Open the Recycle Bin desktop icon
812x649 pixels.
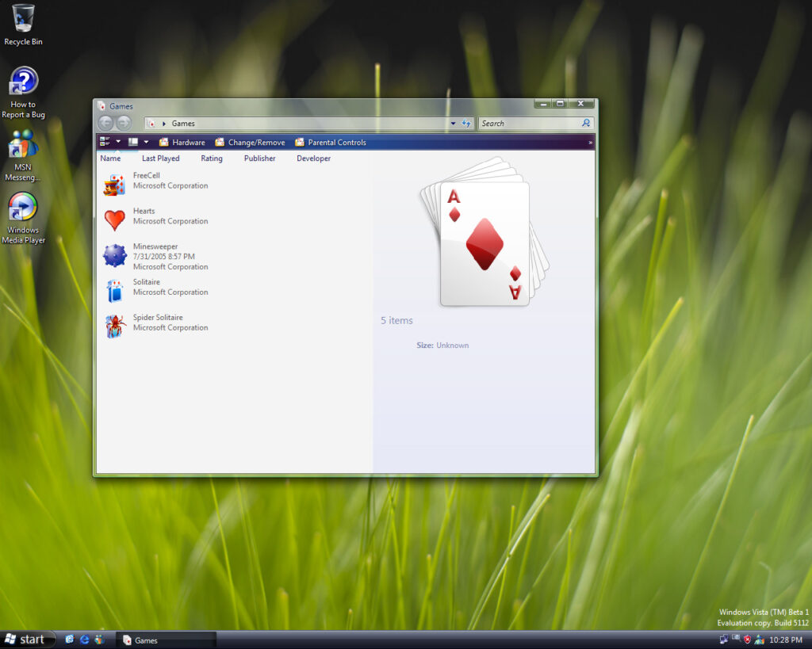[x=23, y=25]
